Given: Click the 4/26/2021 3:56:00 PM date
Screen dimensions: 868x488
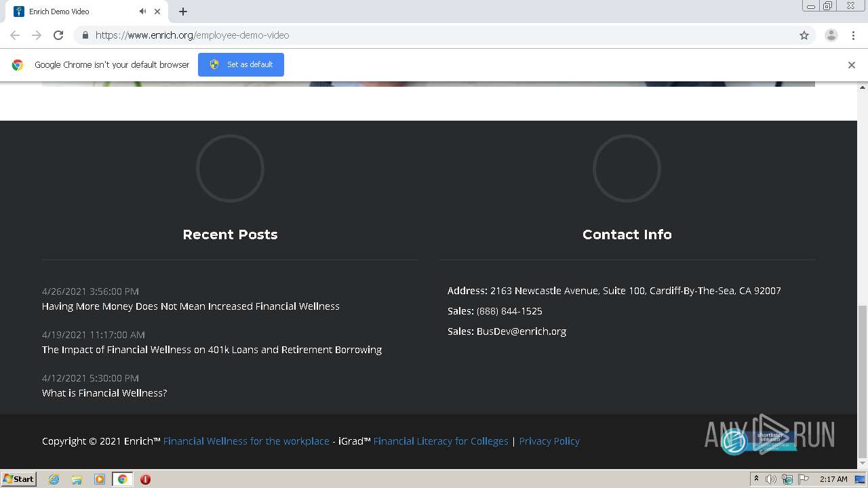Looking at the screenshot, I should [90, 291].
